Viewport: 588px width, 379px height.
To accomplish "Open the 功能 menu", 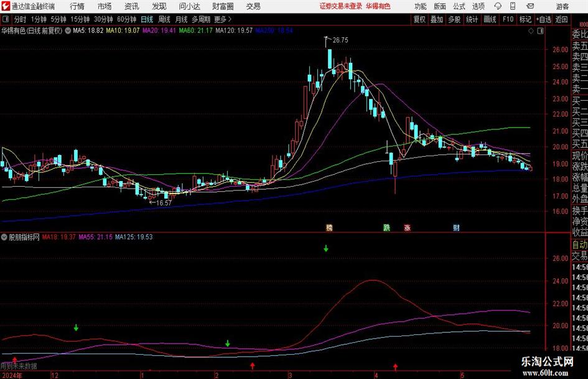I will pyautogui.click(x=421, y=6).
